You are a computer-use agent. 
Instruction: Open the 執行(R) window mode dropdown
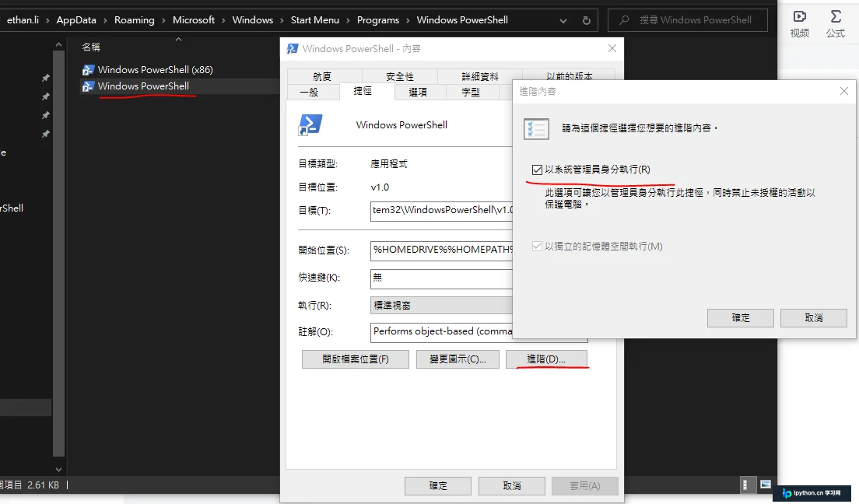[441, 305]
